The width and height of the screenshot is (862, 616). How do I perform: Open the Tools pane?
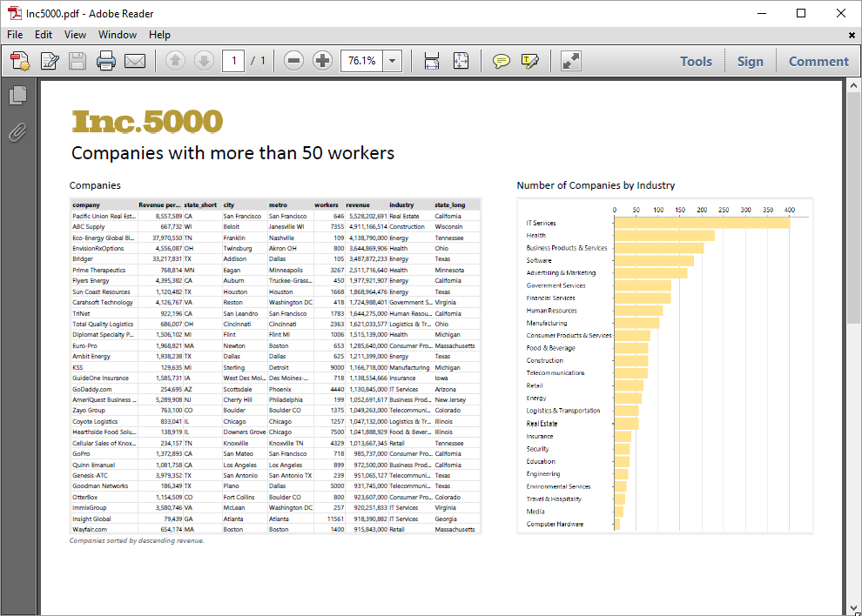point(696,62)
